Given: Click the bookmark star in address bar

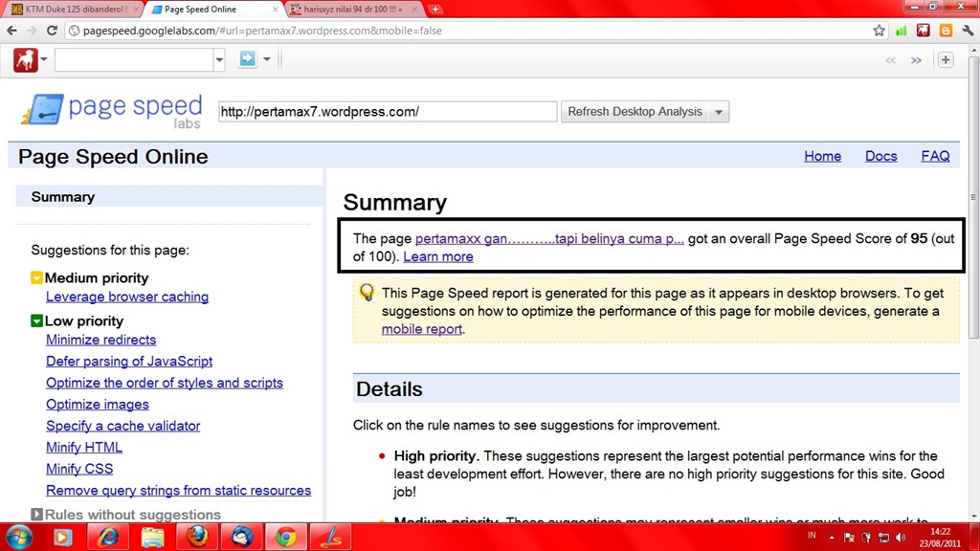Looking at the screenshot, I should point(879,31).
